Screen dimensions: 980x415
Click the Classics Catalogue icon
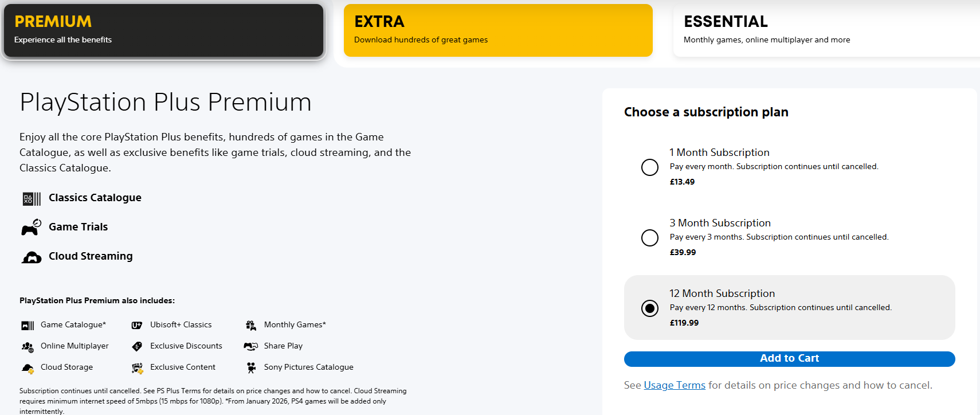pyautogui.click(x=32, y=198)
